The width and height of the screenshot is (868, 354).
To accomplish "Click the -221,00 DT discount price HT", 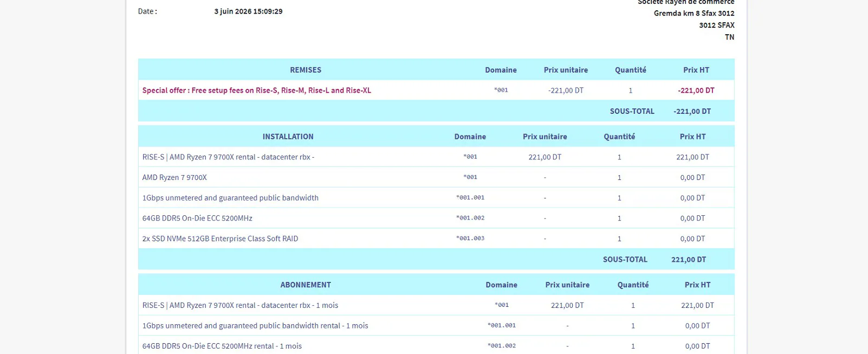I will pos(696,91).
